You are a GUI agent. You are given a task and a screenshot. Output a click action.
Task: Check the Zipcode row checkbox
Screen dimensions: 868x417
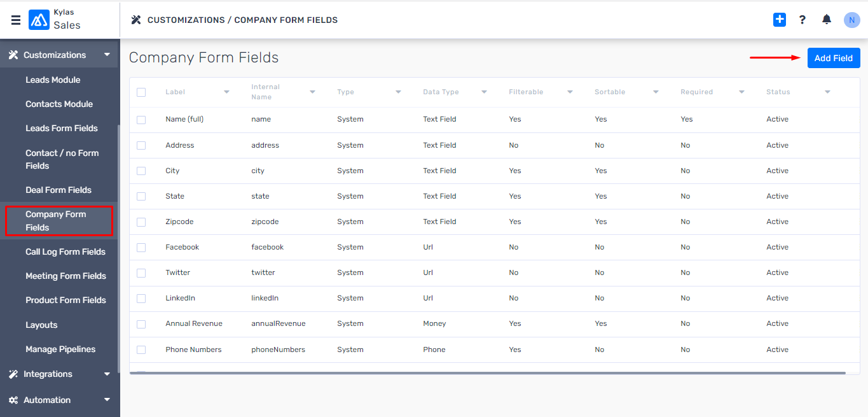141,222
